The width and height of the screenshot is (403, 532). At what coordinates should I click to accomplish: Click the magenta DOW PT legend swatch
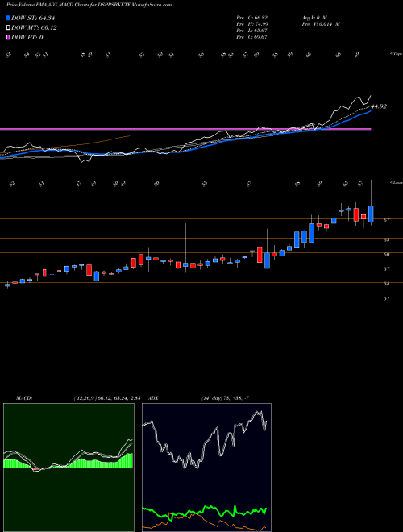point(8,37)
